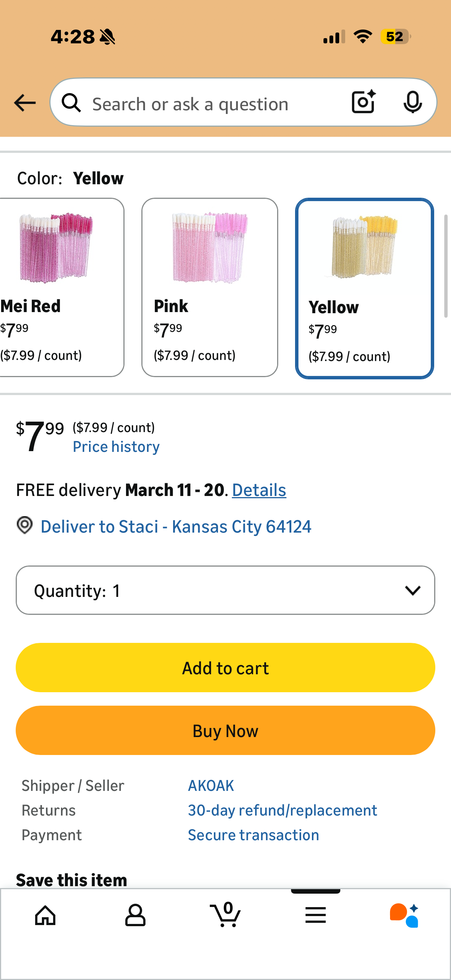Click the Buy Now button

click(225, 730)
